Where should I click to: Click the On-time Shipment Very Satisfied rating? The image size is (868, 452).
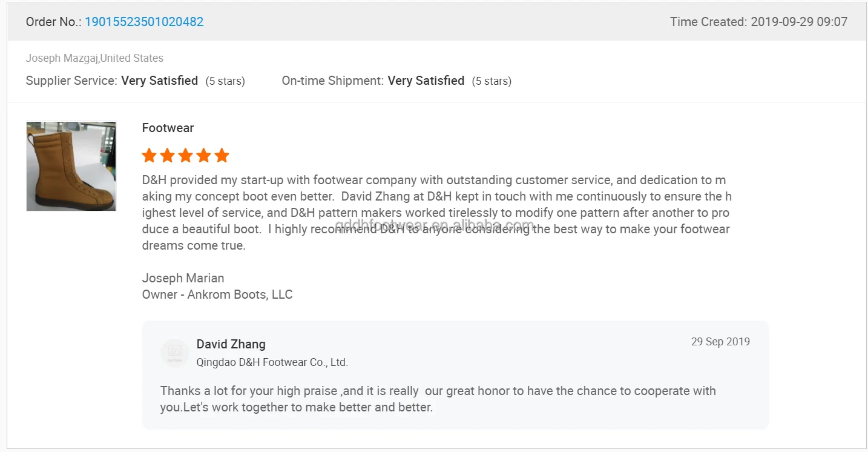pos(426,81)
